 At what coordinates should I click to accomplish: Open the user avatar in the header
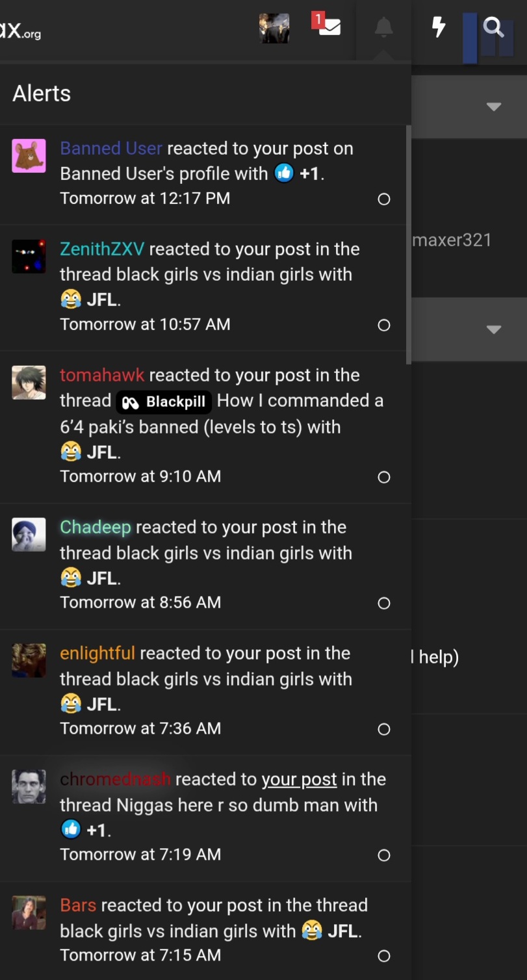coord(274,28)
